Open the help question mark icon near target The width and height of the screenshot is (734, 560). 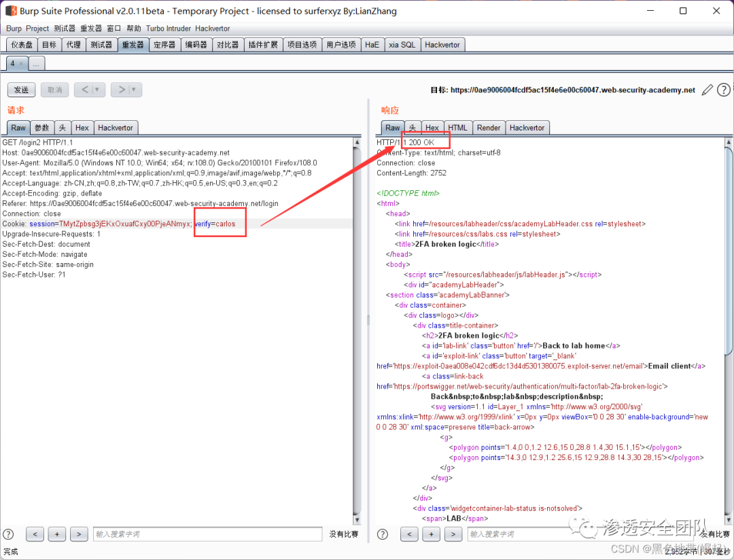tap(724, 90)
